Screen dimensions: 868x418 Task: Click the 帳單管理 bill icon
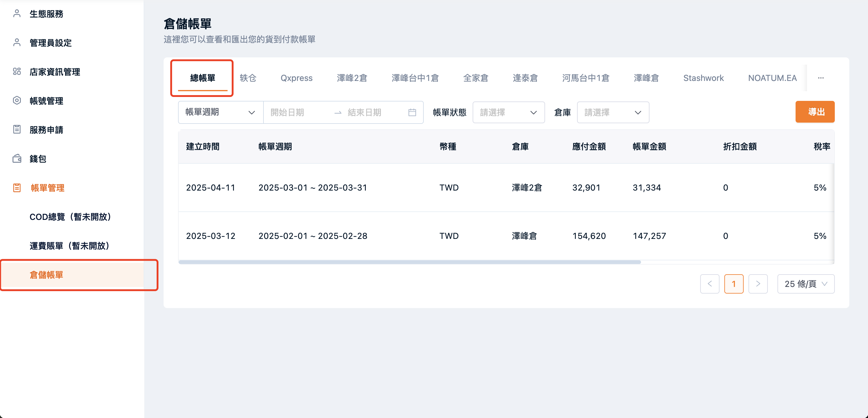pos(17,188)
